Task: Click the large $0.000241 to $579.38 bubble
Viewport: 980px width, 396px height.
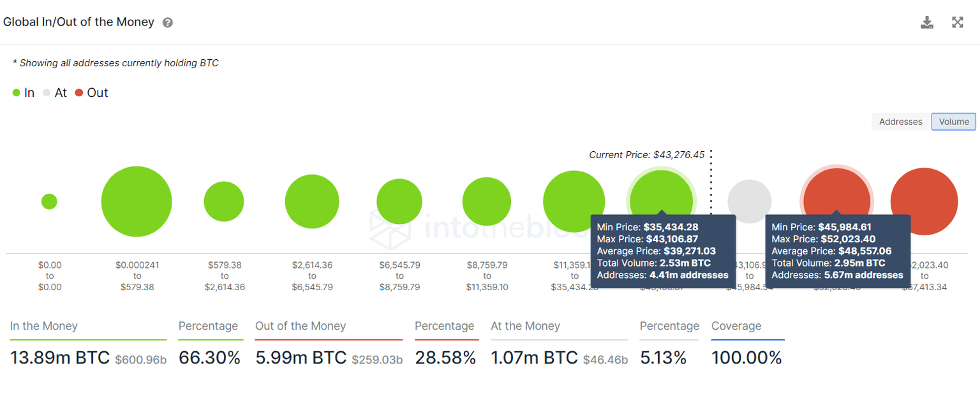Action: (x=137, y=202)
